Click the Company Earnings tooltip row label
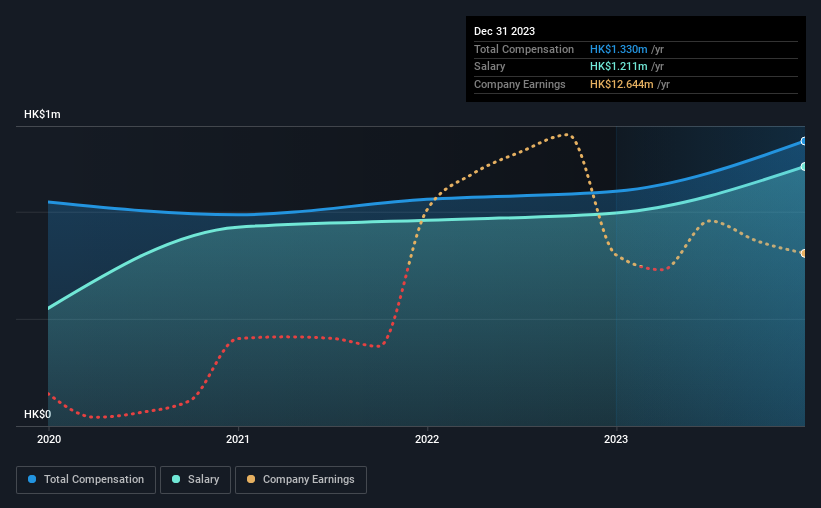This screenshot has width=821, height=508. (x=519, y=84)
